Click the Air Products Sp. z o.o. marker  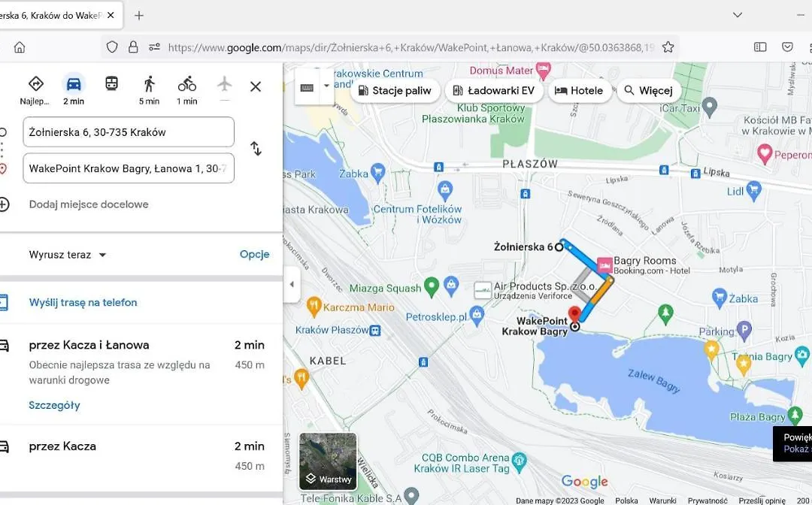coord(483,290)
